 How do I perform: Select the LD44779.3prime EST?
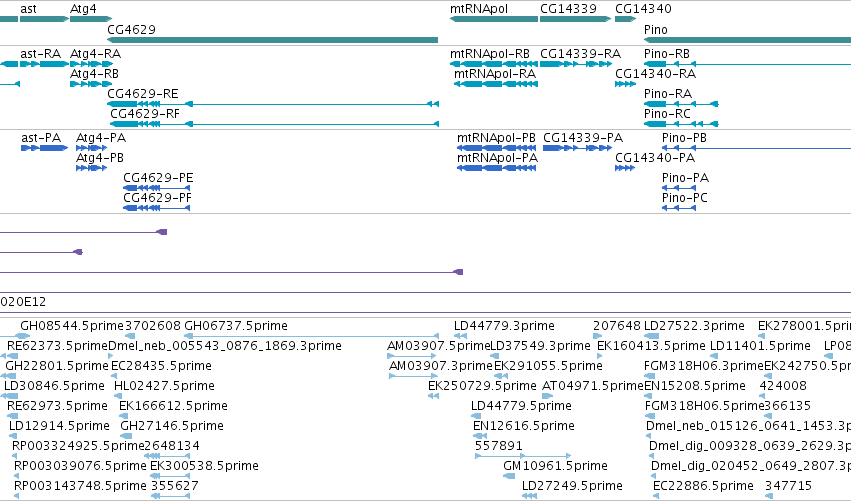coord(504,326)
